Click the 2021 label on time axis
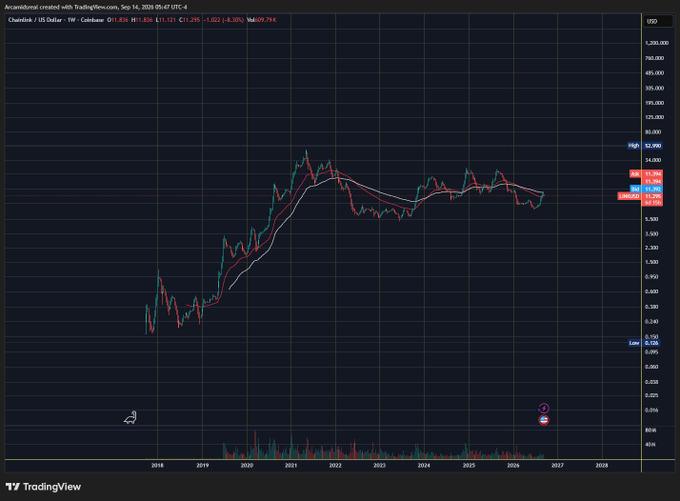The width and height of the screenshot is (680, 501). [291, 465]
